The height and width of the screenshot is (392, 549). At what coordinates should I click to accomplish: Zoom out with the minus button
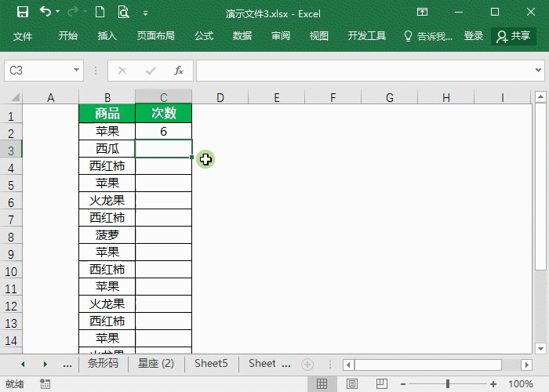pos(403,384)
